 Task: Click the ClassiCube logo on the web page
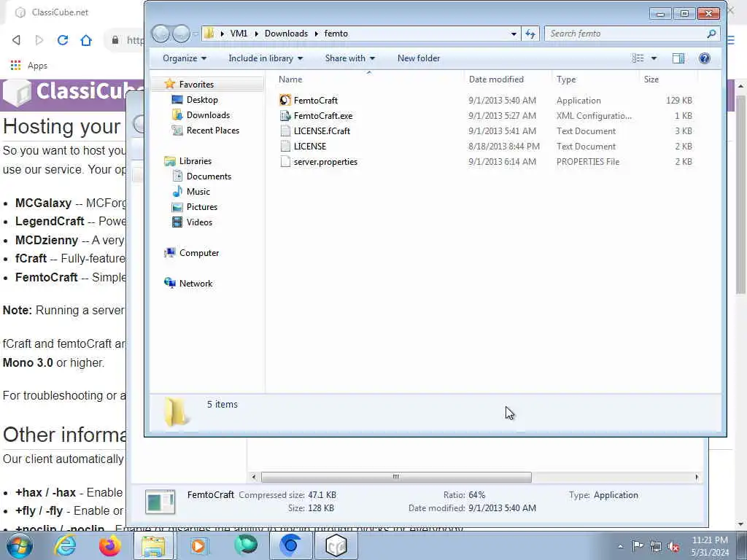pyautogui.click(x=73, y=91)
